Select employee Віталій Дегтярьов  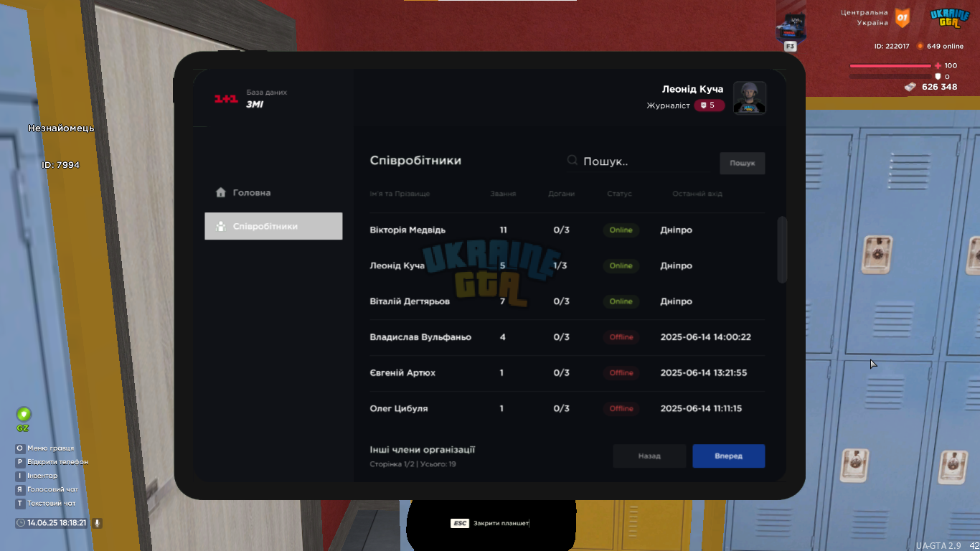point(410,301)
